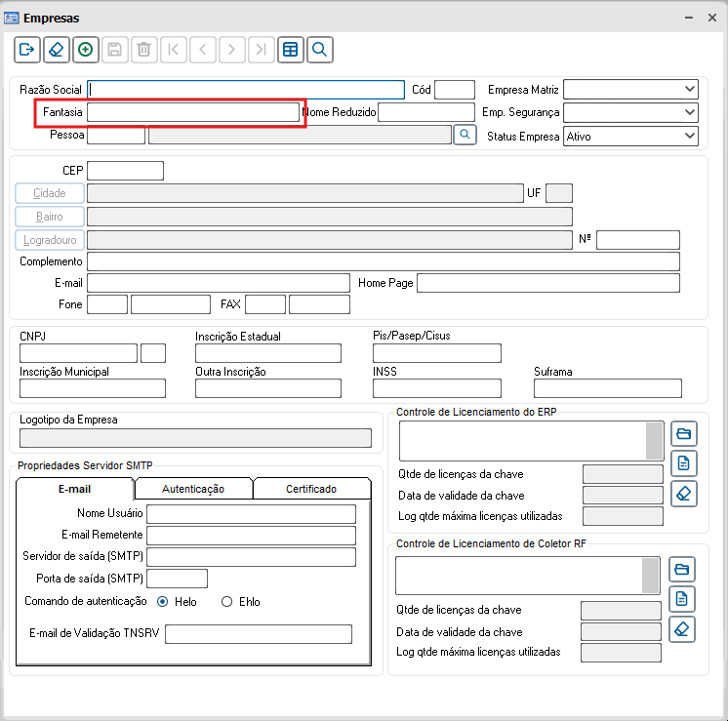Focus the Fantasia input field

pos(193,112)
